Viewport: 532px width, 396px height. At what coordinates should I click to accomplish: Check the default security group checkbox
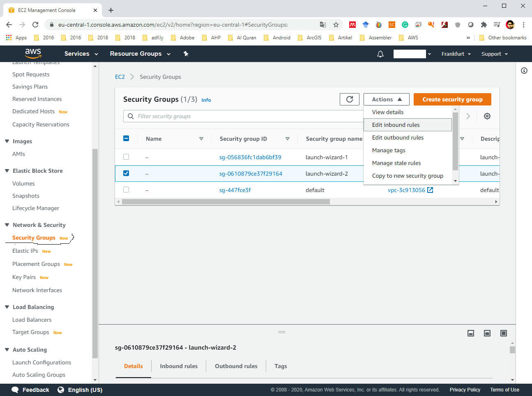(126, 190)
